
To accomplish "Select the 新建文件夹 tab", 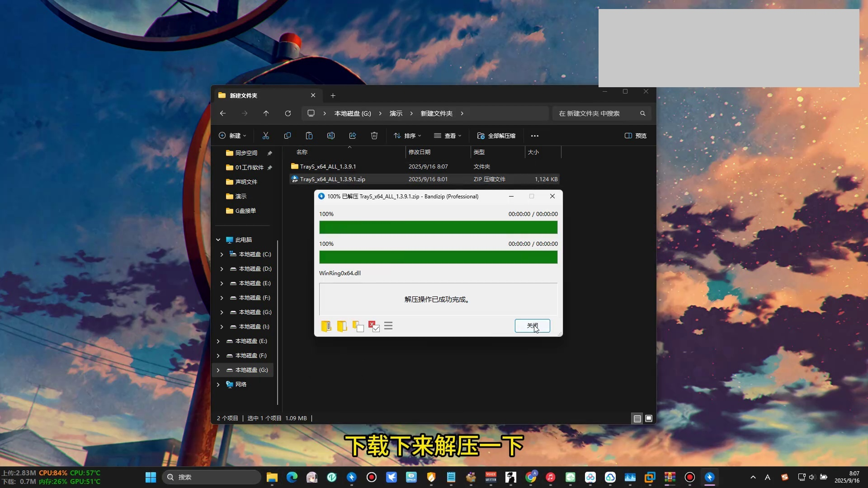I will (262, 95).
